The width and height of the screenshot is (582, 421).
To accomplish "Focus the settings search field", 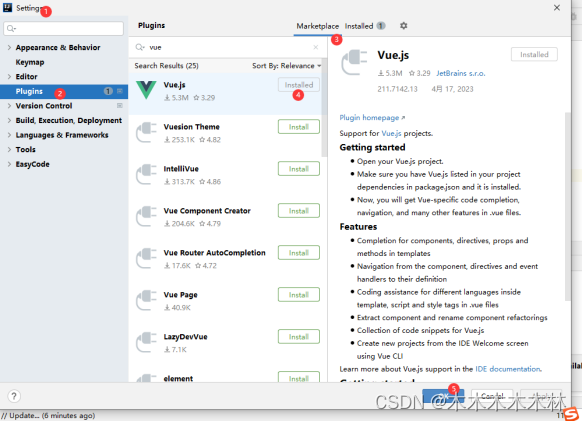I will (63, 29).
